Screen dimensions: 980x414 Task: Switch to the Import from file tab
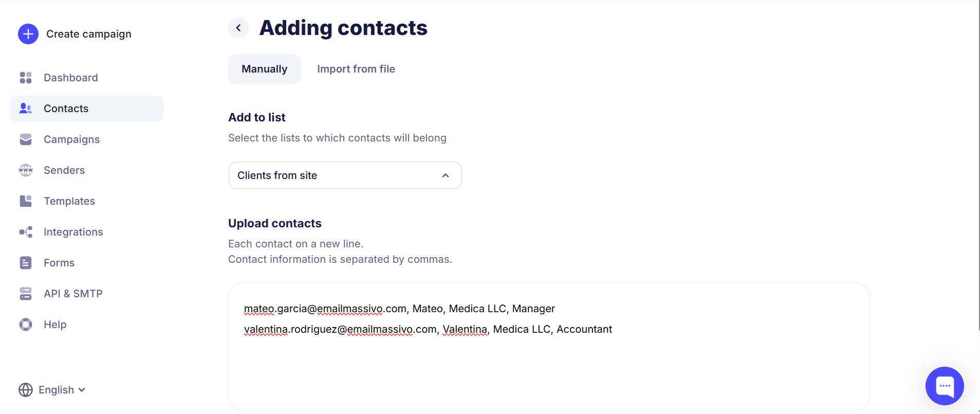(x=356, y=69)
